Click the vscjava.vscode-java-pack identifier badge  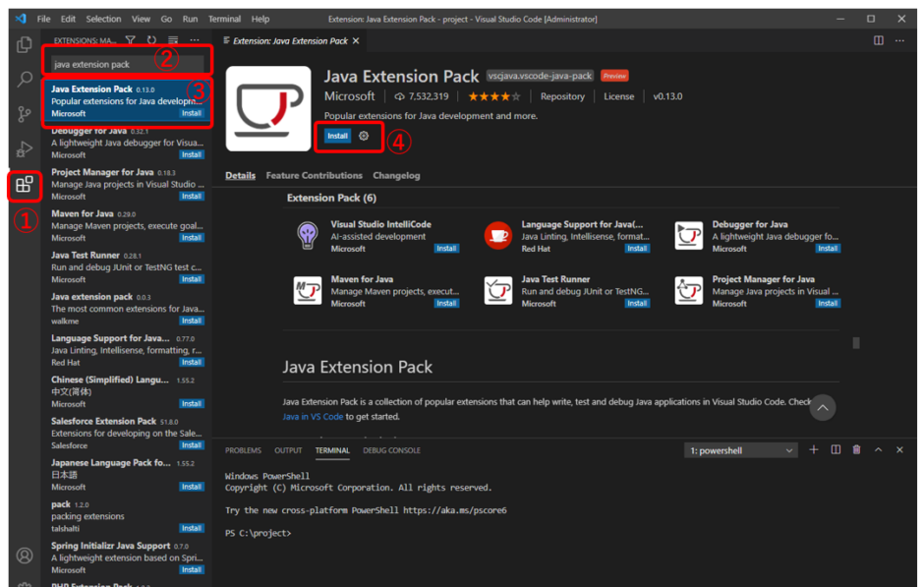540,76
